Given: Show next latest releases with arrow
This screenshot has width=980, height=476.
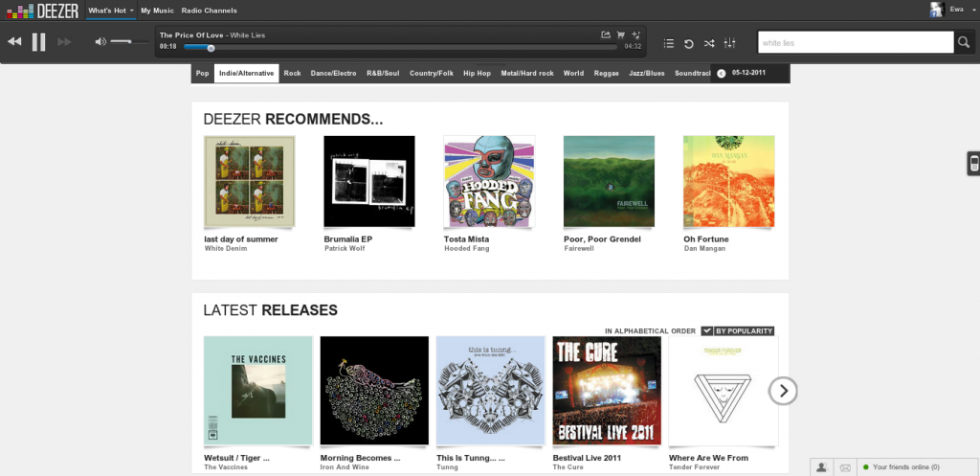Looking at the screenshot, I should coord(783,392).
